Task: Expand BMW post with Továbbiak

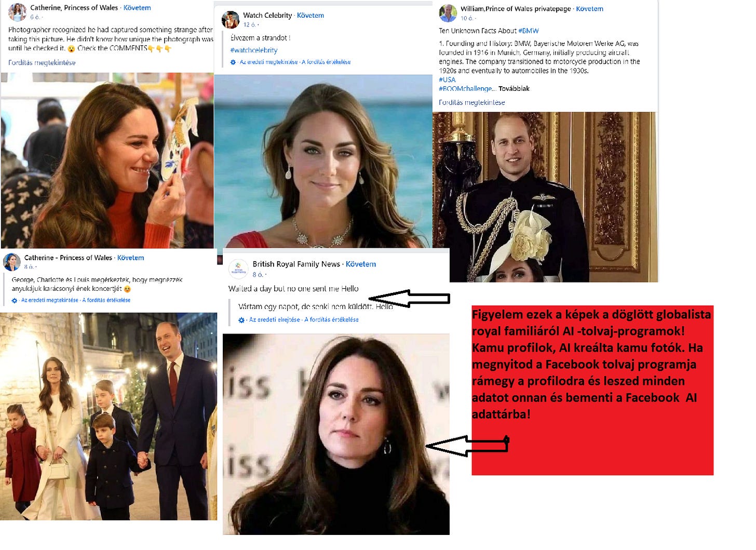Action: click(514, 88)
